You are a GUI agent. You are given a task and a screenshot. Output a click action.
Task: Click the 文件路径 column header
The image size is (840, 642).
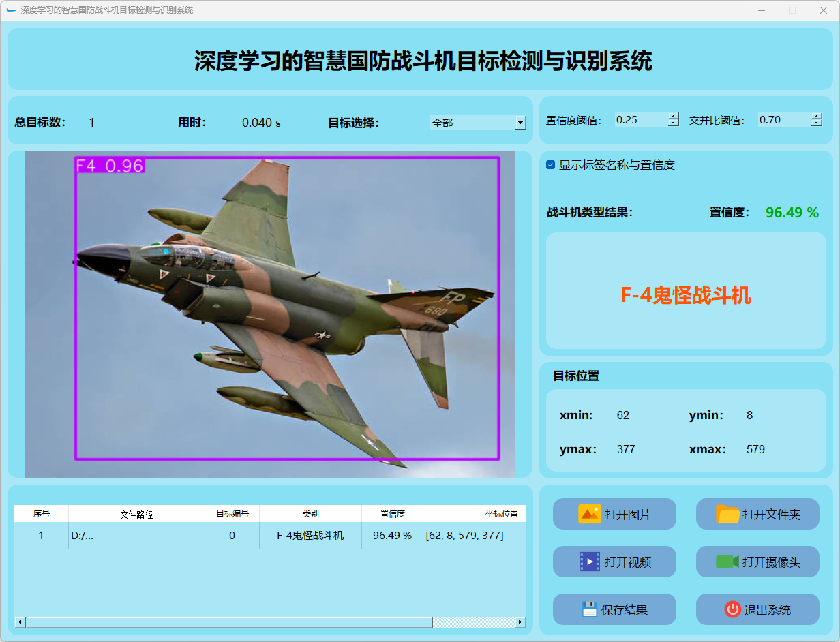tap(136, 514)
